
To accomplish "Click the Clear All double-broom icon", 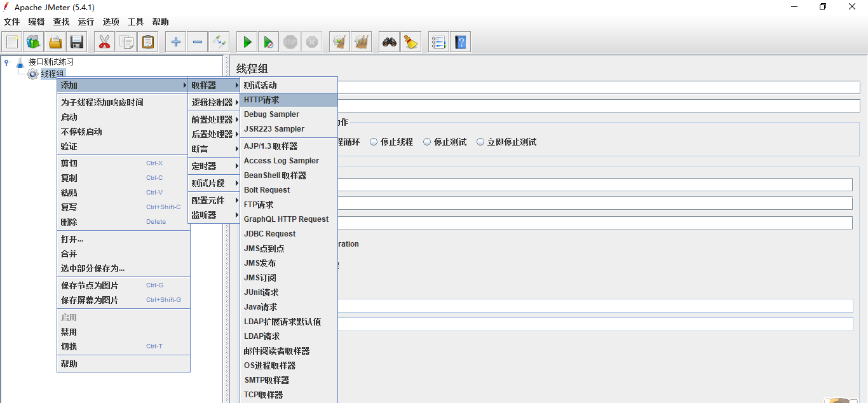I will [362, 42].
